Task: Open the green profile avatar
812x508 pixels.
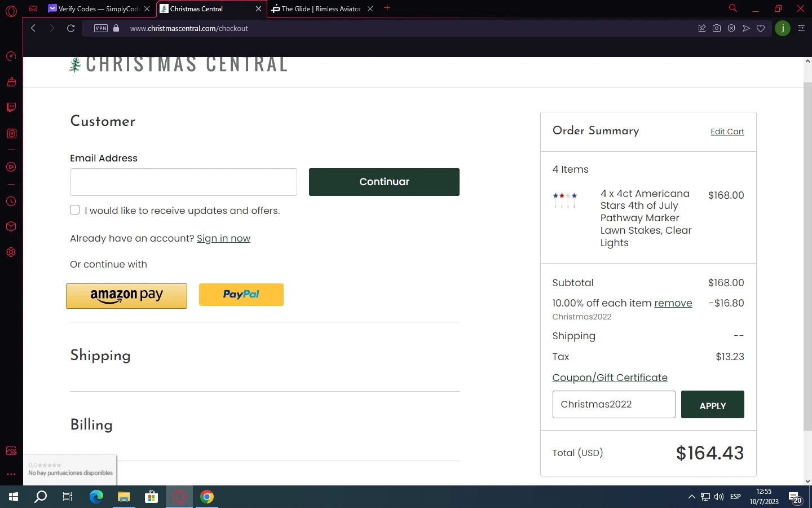Action: (x=783, y=28)
